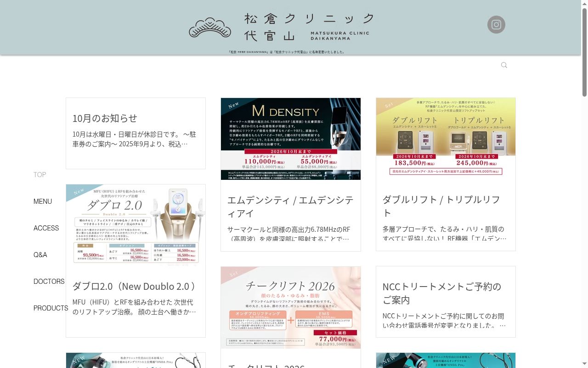Click the 名称変更 notice line under the header
588x368 pixels.
point(287,52)
